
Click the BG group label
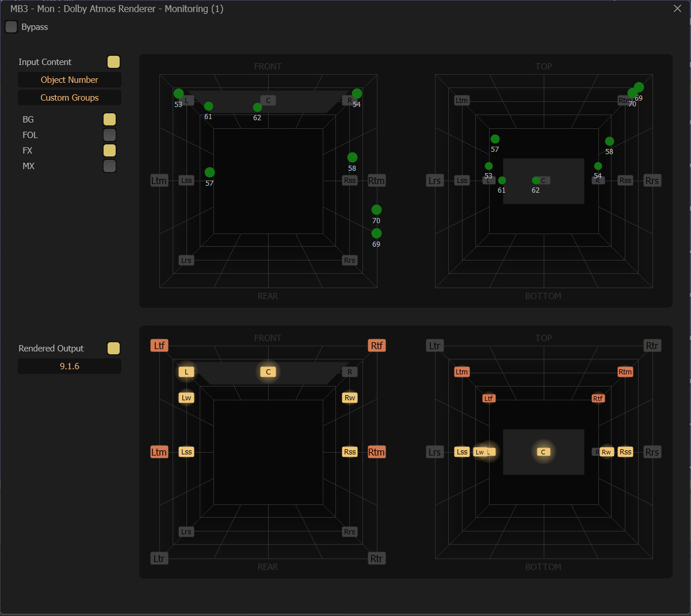point(27,119)
